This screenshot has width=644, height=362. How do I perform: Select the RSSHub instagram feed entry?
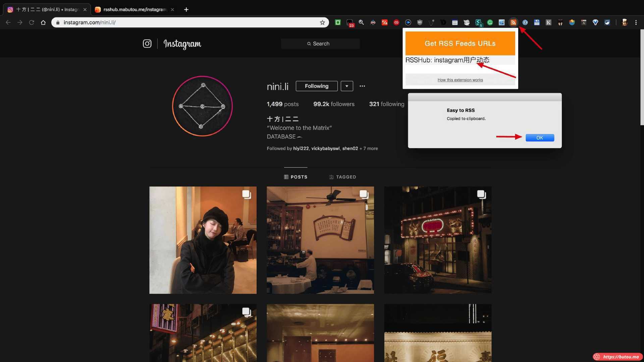[447, 60]
